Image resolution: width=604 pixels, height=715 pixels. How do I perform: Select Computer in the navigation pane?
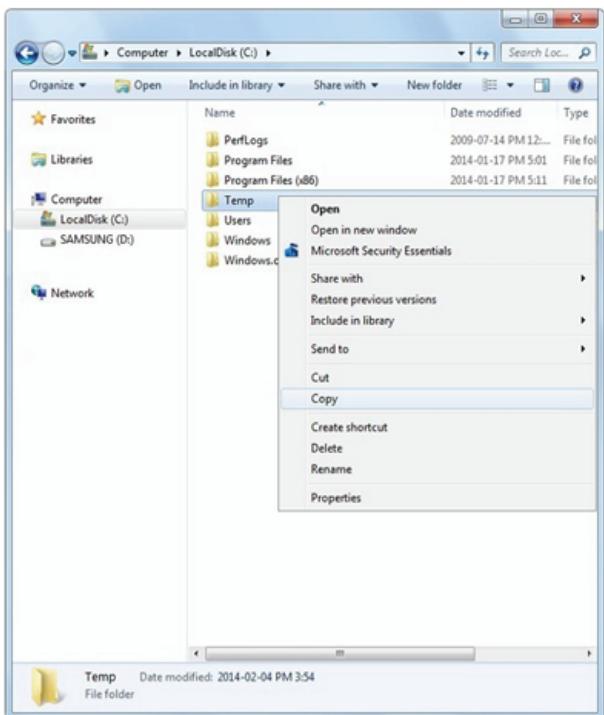[x=76, y=200]
